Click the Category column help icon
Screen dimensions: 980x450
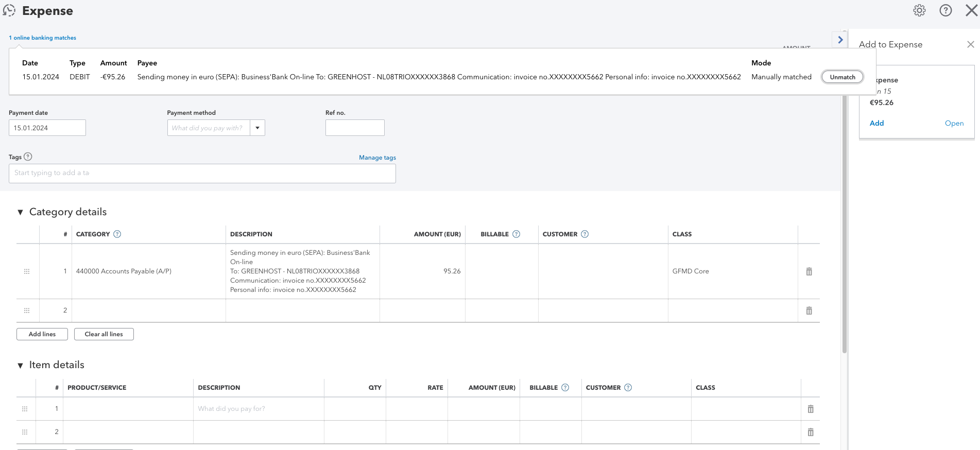117,234
